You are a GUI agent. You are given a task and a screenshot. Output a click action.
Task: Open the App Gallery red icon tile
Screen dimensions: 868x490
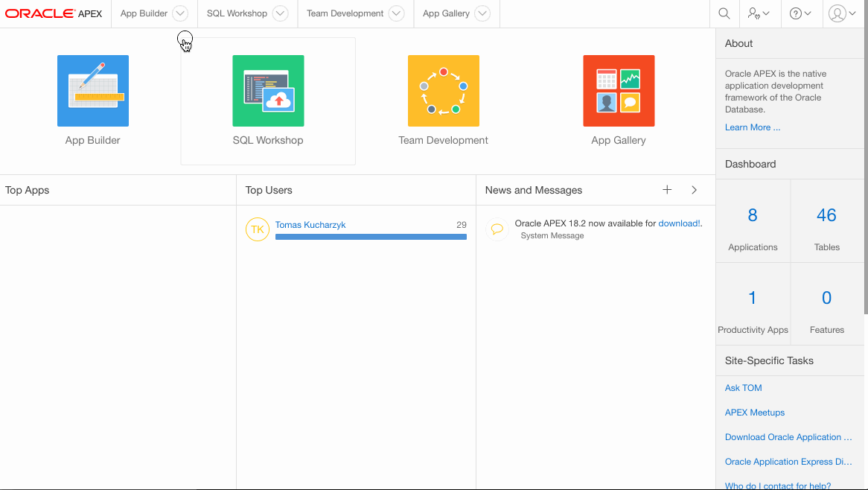point(619,91)
